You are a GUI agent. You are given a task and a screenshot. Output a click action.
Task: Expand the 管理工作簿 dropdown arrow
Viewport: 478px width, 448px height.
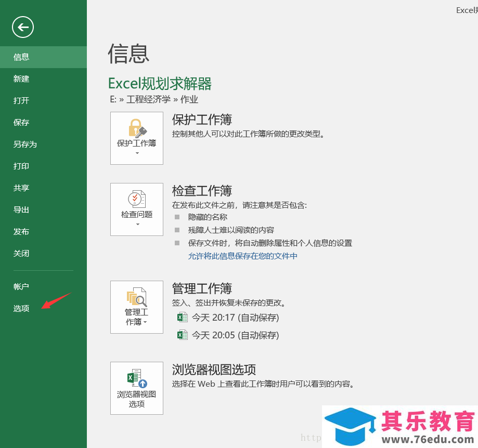point(145,322)
